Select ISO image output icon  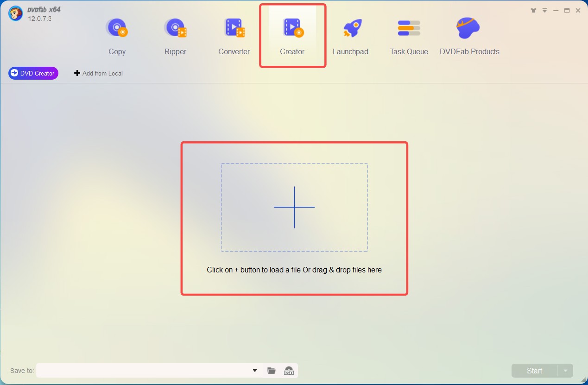(289, 371)
